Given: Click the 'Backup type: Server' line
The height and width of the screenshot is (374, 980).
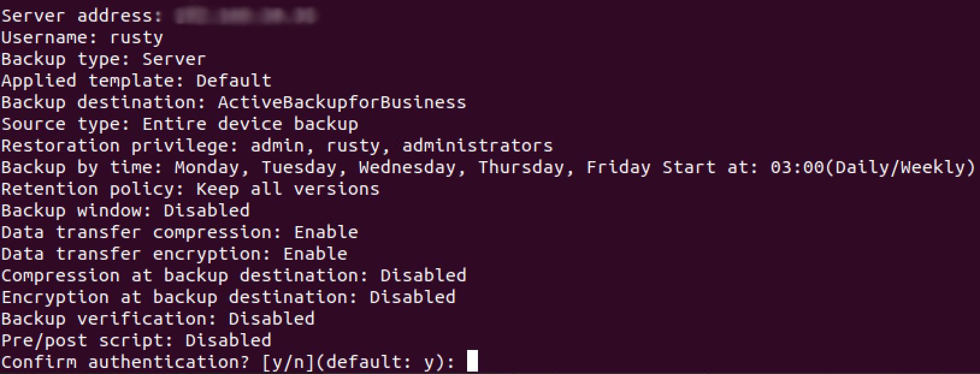Looking at the screenshot, I should pos(104,59).
